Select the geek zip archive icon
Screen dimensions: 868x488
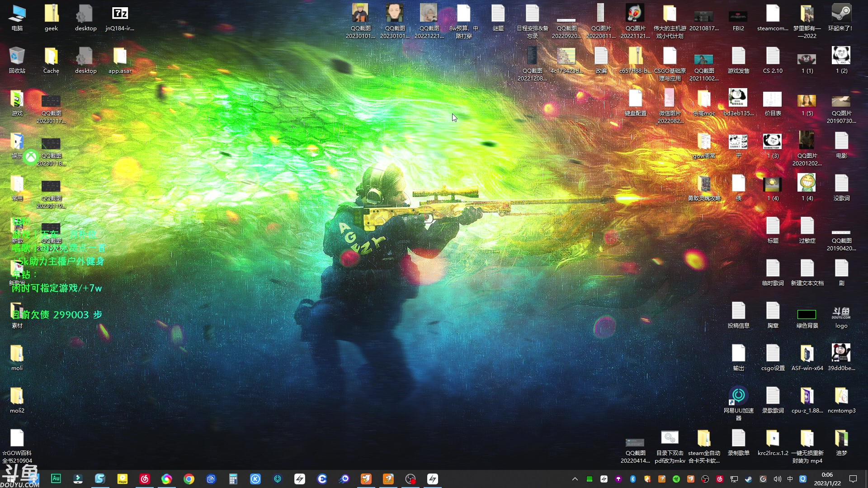(x=51, y=17)
